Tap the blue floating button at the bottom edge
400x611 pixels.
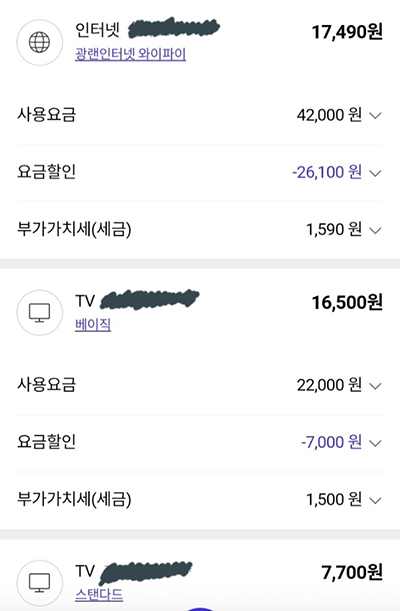pos(200,609)
